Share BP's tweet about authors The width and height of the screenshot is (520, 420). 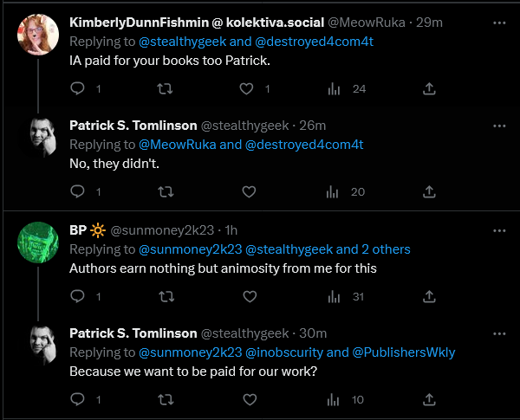point(429,296)
